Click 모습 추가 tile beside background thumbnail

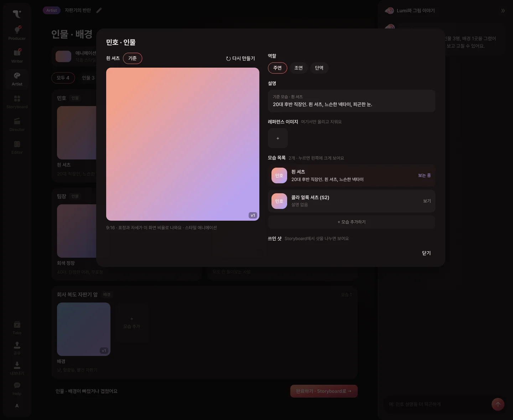point(131,323)
